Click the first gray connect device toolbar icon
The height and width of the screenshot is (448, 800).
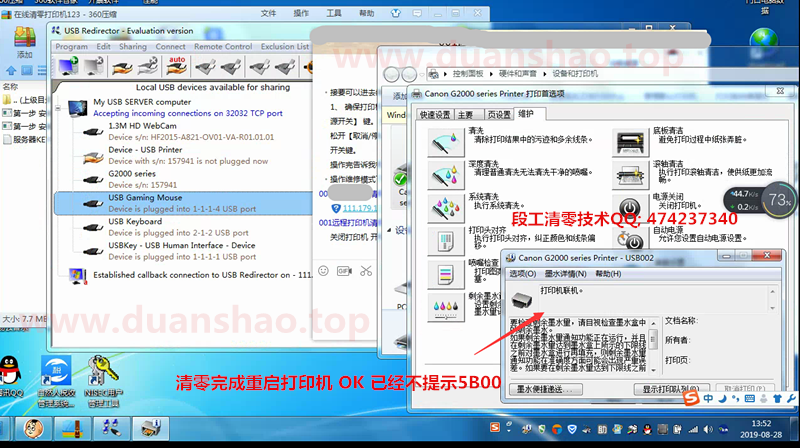point(206,67)
